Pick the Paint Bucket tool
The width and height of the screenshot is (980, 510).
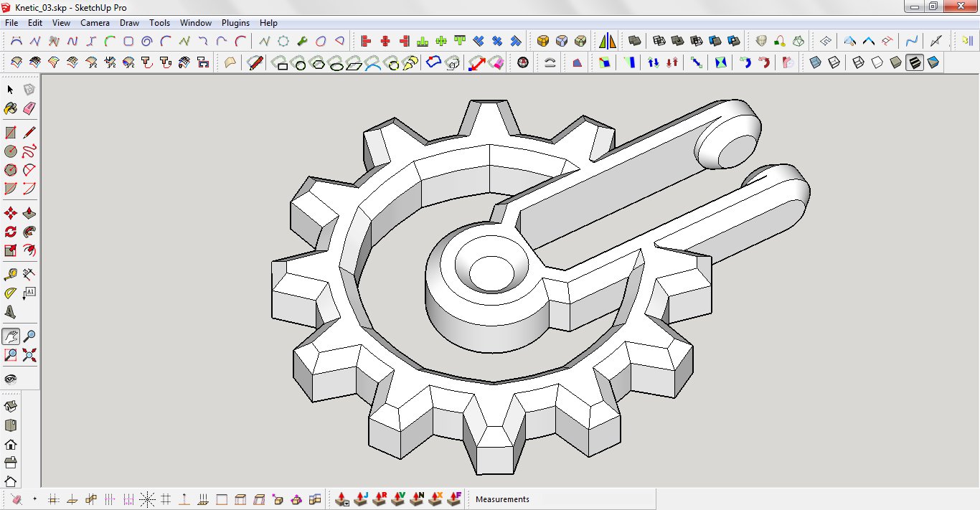(x=10, y=108)
